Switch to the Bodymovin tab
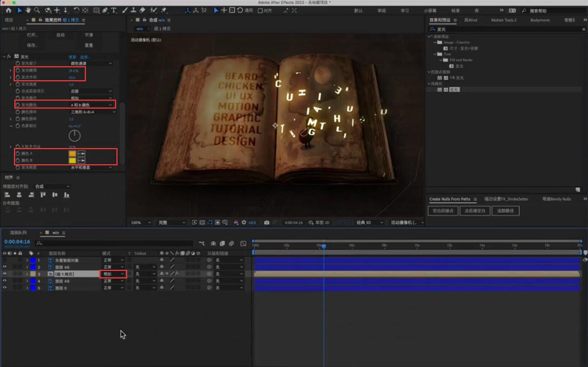This screenshot has height=367, width=588. coord(540,20)
